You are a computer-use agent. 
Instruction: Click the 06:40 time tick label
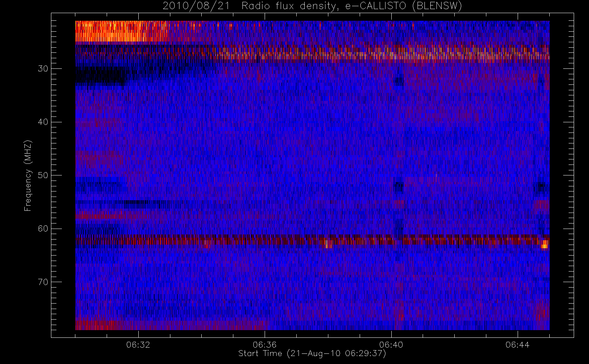pyautogui.click(x=391, y=345)
